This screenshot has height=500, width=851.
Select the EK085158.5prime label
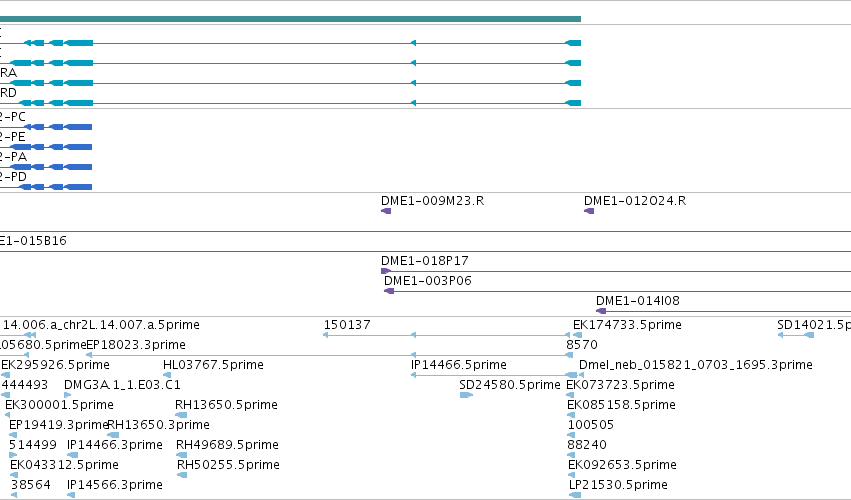pyautogui.click(x=621, y=405)
